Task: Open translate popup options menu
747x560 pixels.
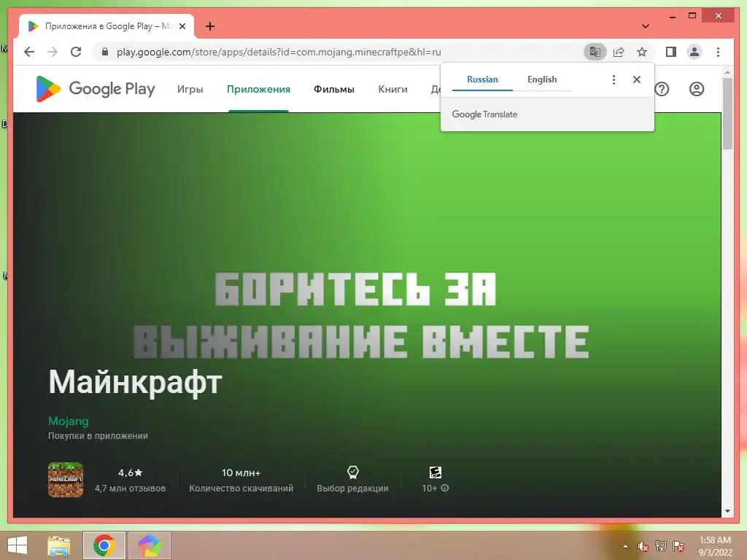Action: tap(614, 79)
